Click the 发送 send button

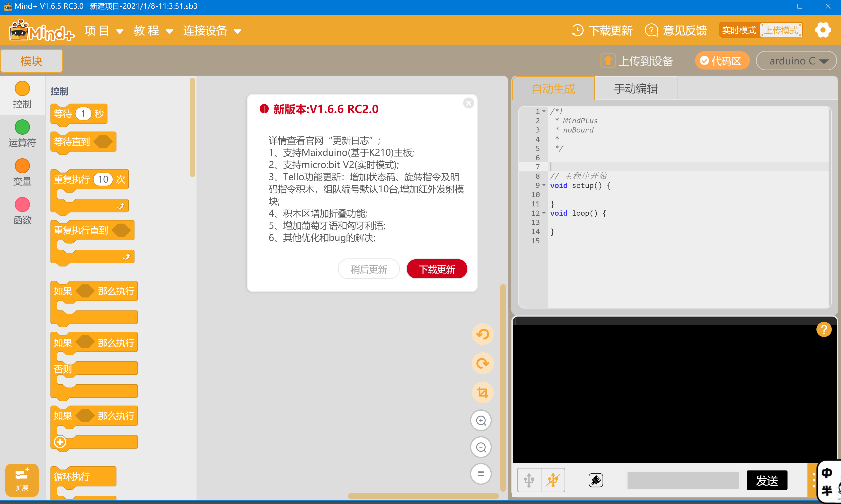point(767,480)
